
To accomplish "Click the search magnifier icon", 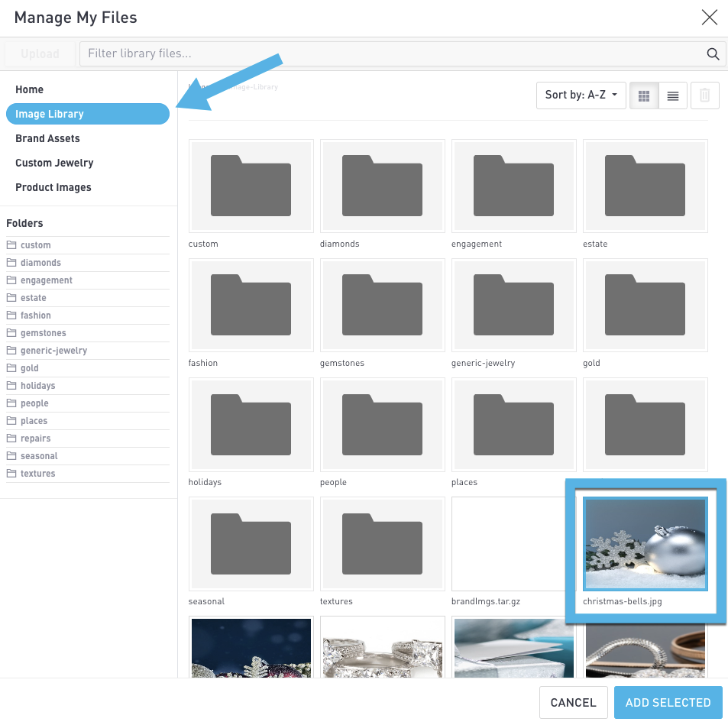I will point(713,53).
